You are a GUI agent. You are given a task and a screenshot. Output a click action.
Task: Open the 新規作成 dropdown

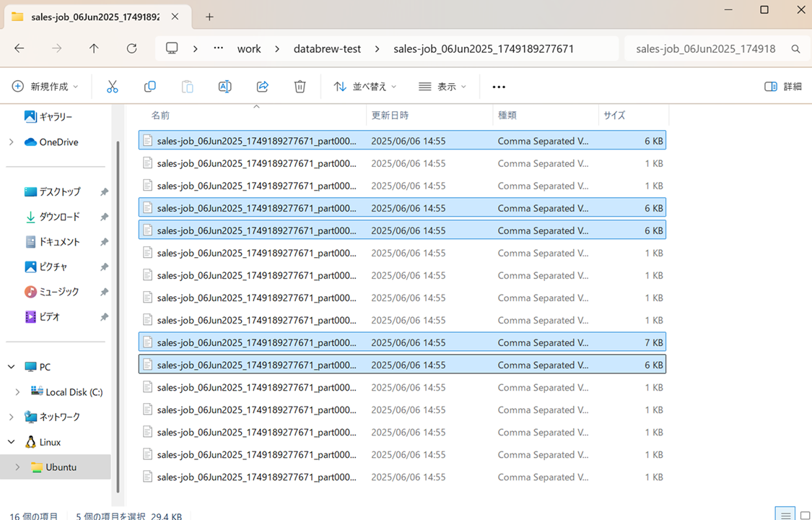click(x=45, y=87)
